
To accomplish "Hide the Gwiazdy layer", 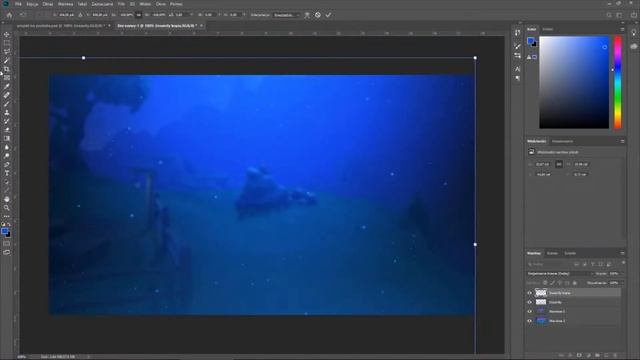I will pyautogui.click(x=529, y=302).
